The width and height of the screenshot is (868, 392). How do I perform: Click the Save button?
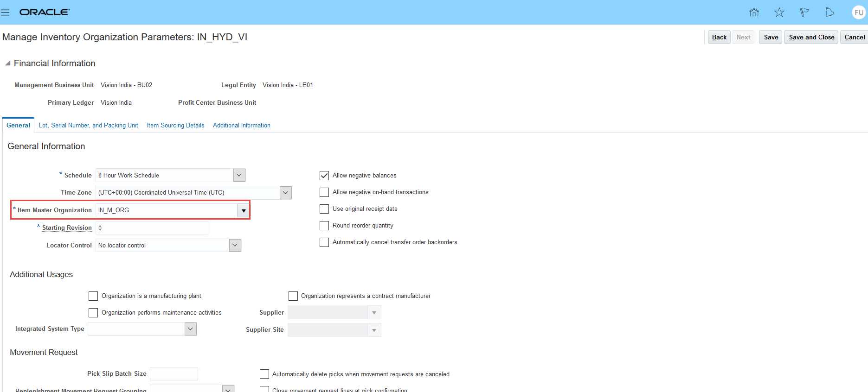[771, 37]
